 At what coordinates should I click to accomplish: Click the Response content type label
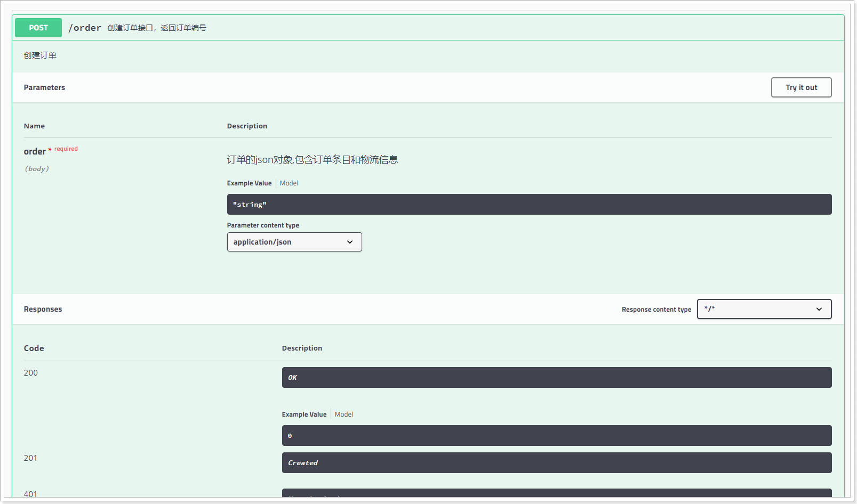656,310
